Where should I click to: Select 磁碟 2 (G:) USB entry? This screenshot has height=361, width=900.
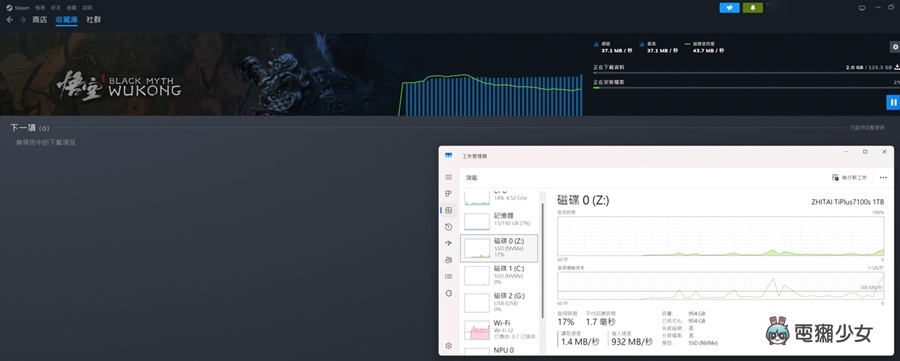(x=499, y=302)
